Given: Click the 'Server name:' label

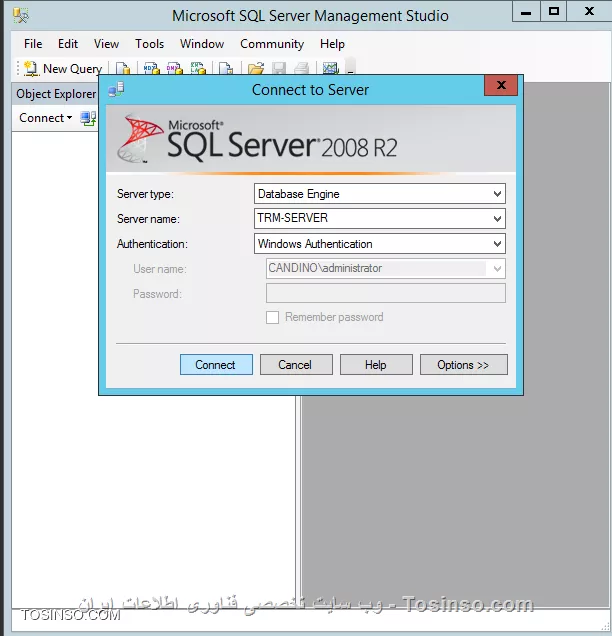Looking at the screenshot, I should tap(148, 219).
